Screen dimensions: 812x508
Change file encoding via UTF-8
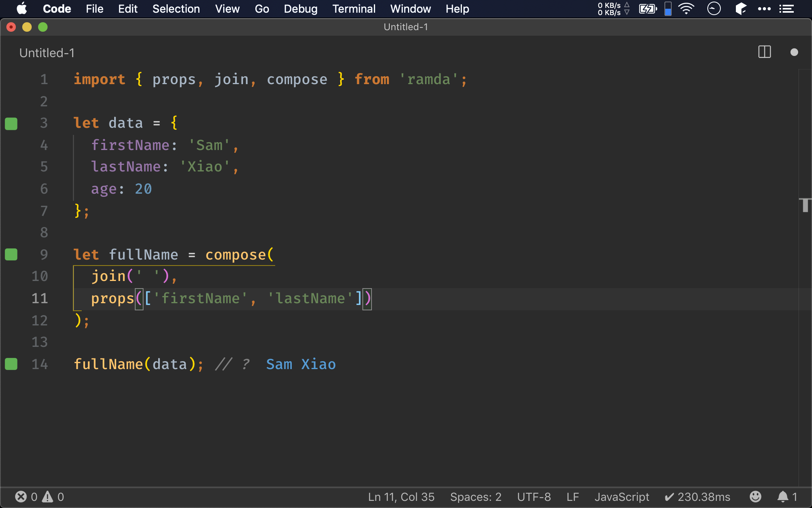tap(534, 497)
